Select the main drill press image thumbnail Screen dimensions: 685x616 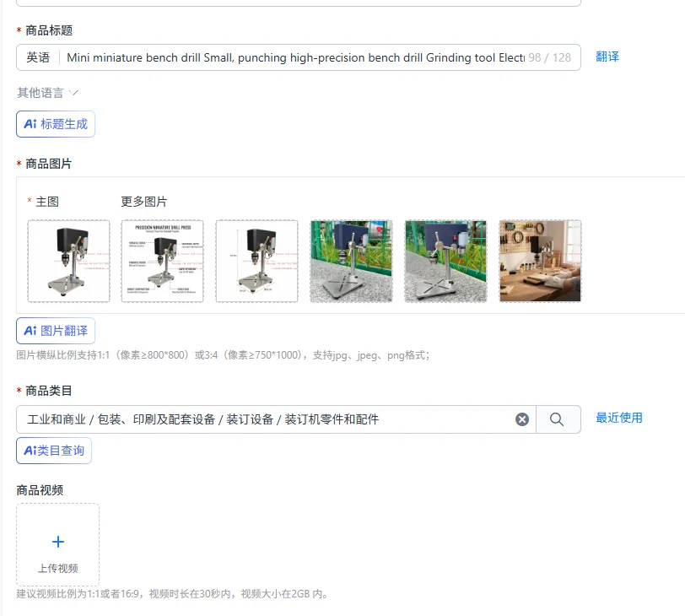click(x=68, y=261)
